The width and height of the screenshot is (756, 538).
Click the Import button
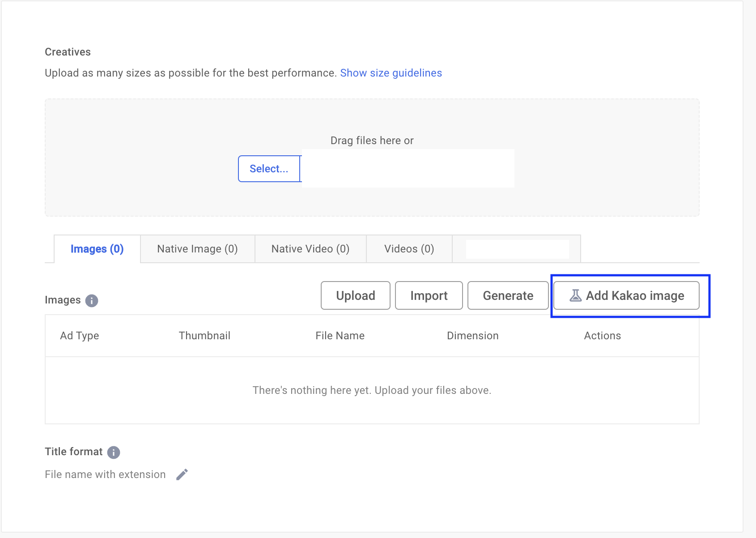[x=429, y=295]
